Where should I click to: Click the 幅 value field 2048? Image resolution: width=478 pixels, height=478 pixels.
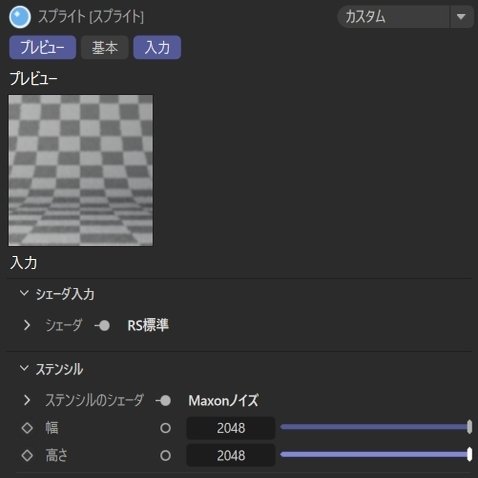(231, 428)
